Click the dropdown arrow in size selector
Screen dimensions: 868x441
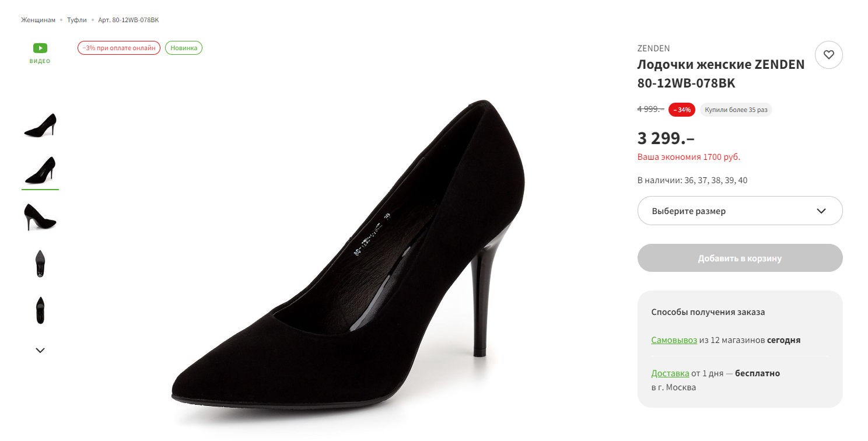coord(821,211)
